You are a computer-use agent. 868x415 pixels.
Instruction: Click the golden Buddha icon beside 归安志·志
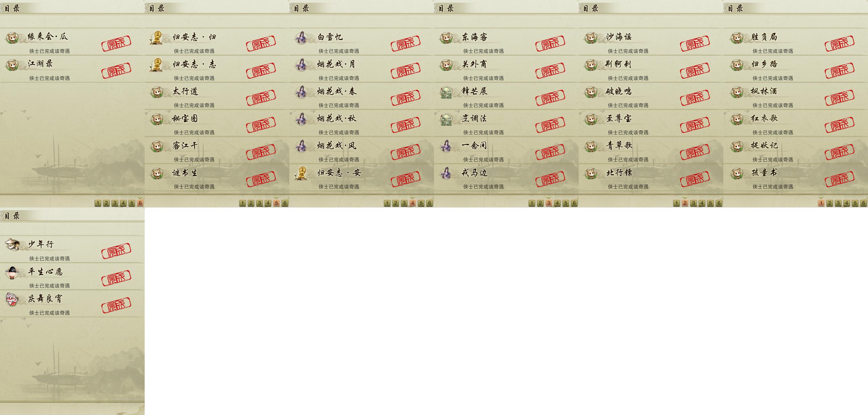[x=156, y=64]
